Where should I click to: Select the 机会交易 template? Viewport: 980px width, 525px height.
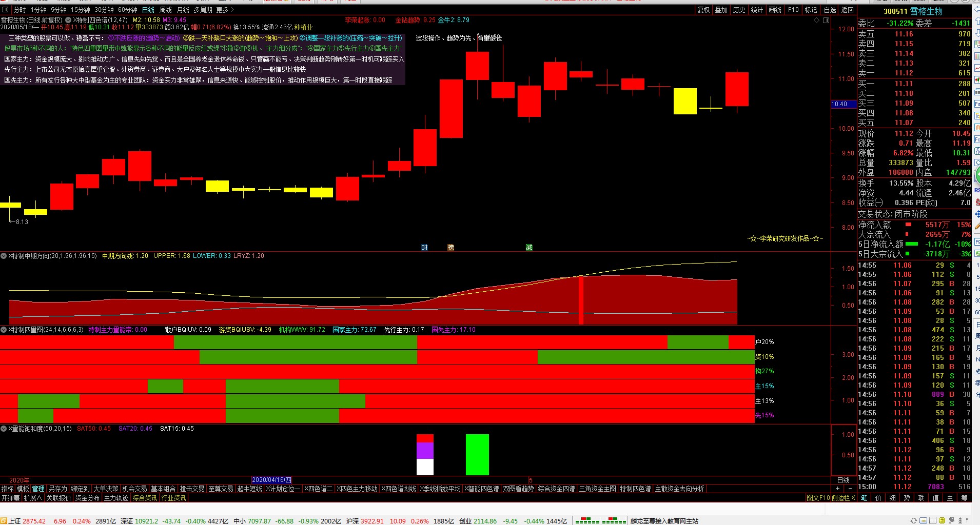coord(134,489)
